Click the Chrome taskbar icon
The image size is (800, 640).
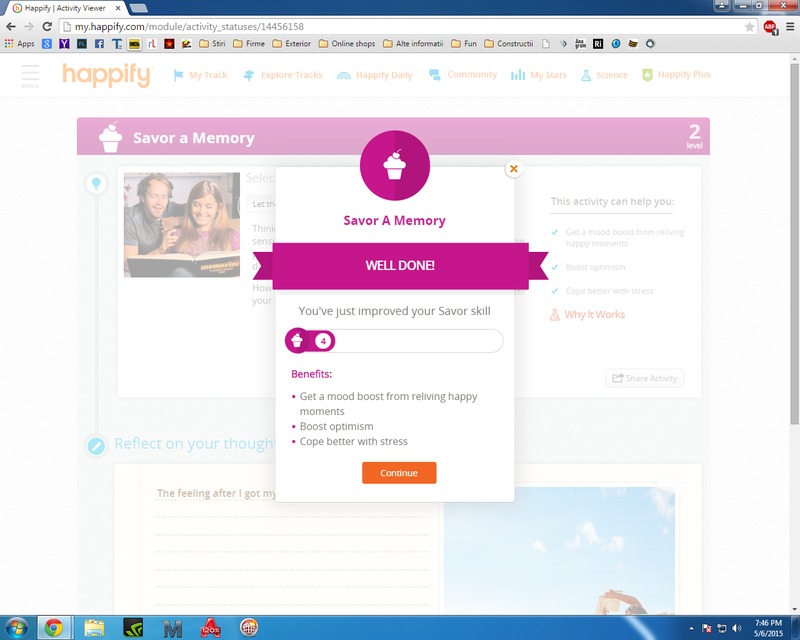[x=54, y=628]
